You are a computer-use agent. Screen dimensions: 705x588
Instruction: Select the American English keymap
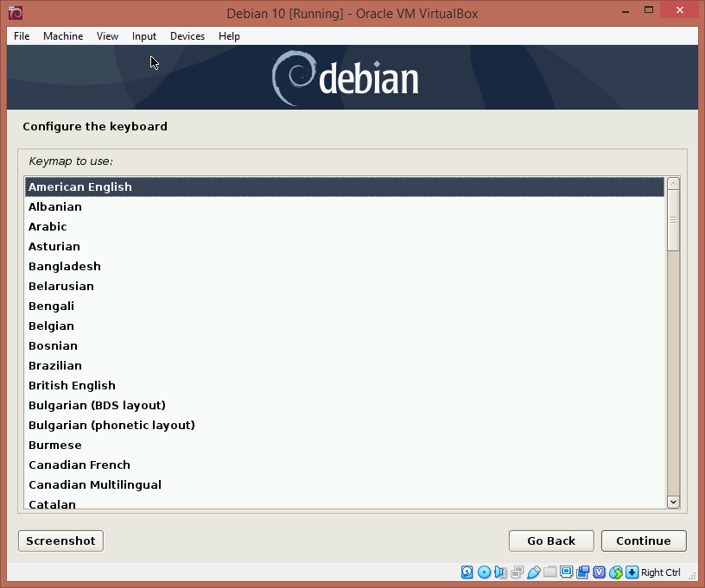pyautogui.click(x=345, y=187)
